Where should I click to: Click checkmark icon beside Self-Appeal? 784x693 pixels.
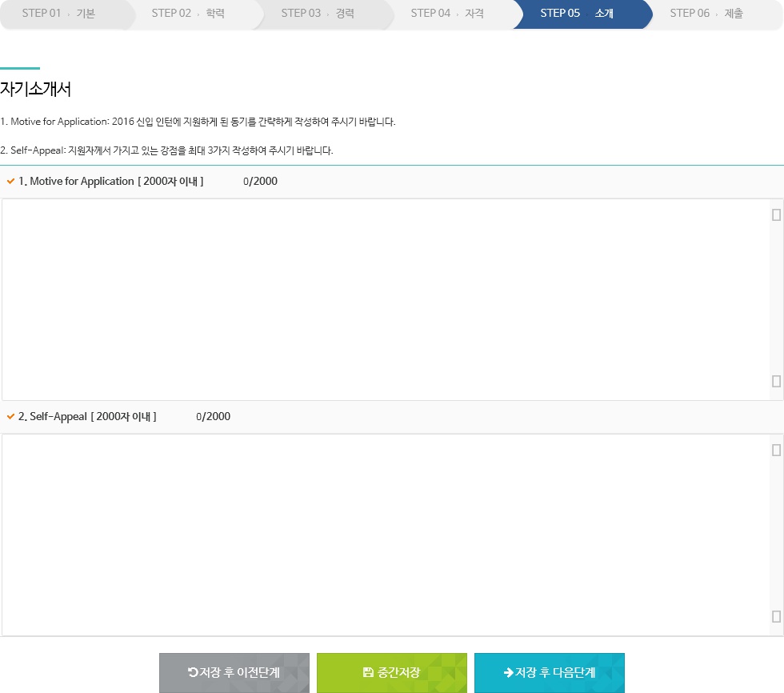(10, 416)
